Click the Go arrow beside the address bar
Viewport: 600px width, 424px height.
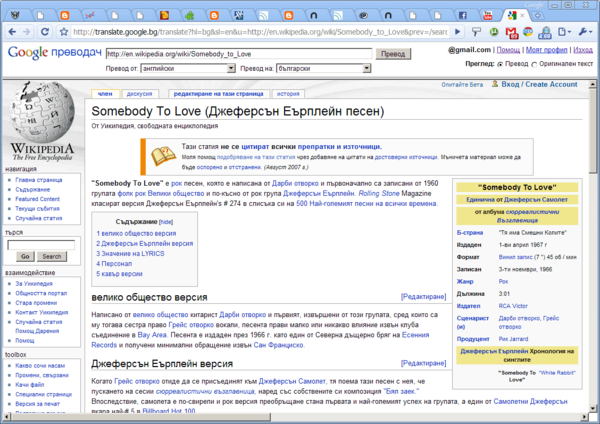[x=457, y=32]
